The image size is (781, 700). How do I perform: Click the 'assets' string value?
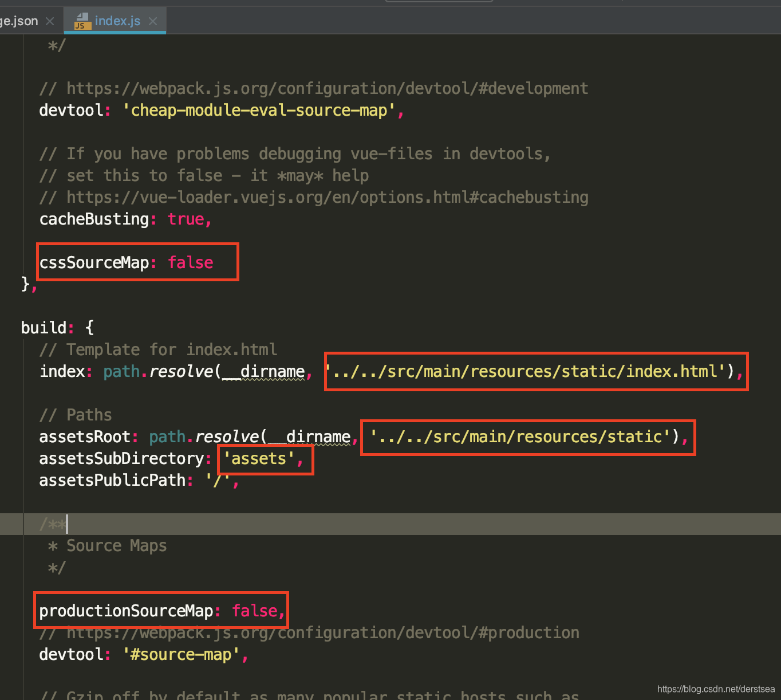(259, 458)
